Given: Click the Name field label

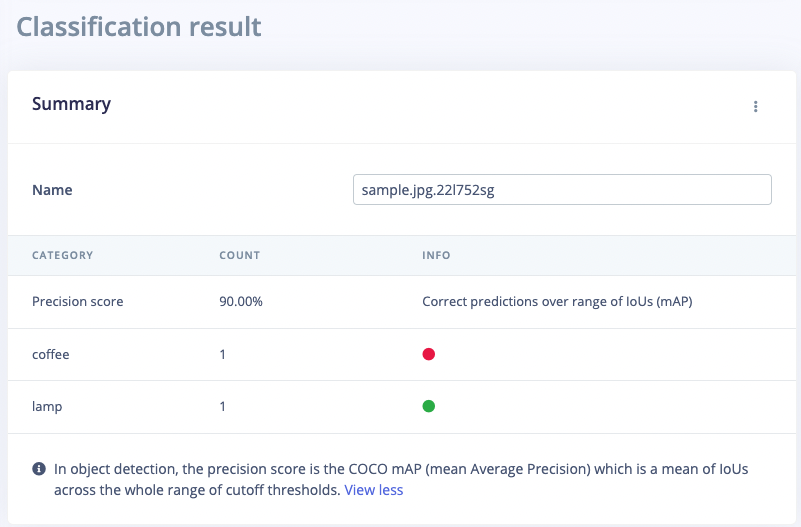Looking at the screenshot, I should pyautogui.click(x=52, y=190).
